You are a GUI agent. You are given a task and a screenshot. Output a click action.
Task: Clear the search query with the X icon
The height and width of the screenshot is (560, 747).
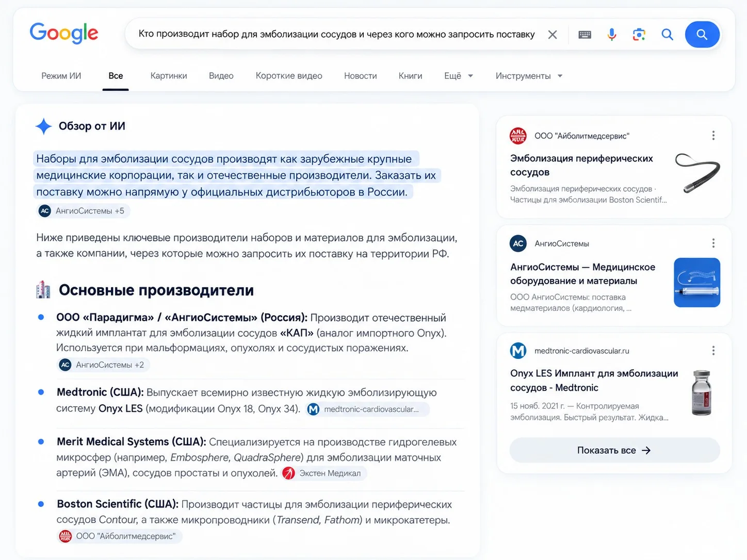tap(553, 35)
